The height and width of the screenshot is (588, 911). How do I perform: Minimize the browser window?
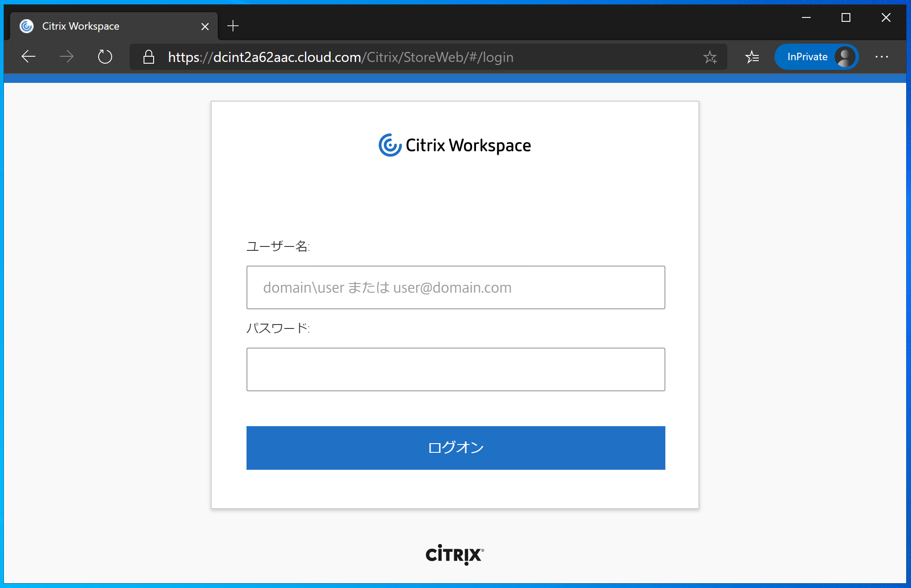[806, 17]
